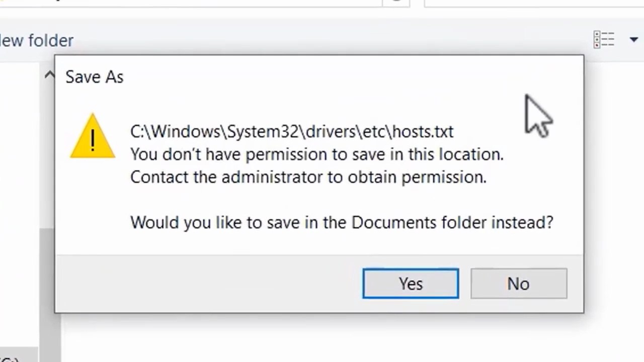
Task: Focus the search box at top right
Action: (x=534, y=3)
